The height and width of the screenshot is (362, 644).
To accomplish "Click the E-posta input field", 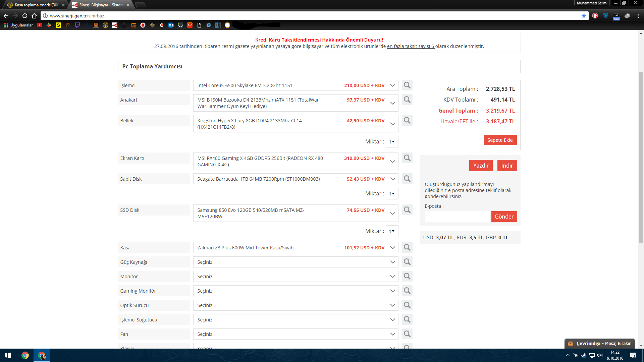I will [x=457, y=217].
